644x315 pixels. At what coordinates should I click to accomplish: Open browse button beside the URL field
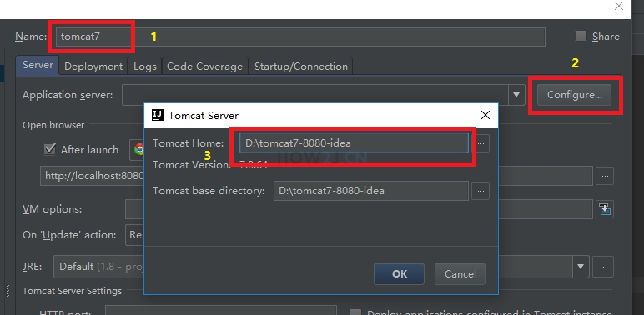click(605, 176)
